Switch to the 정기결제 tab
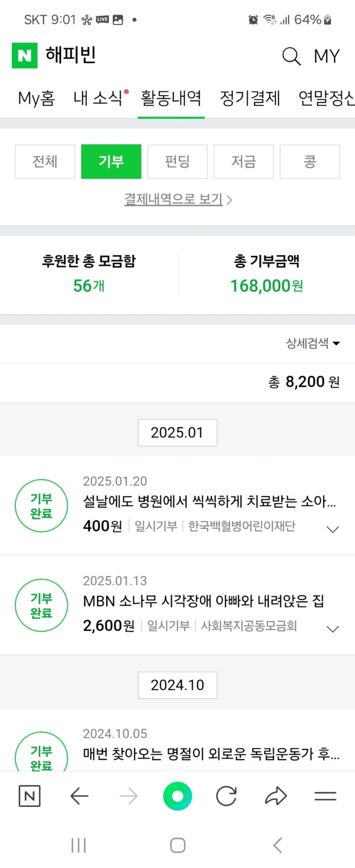This screenshot has width=355, height=868. tap(249, 98)
